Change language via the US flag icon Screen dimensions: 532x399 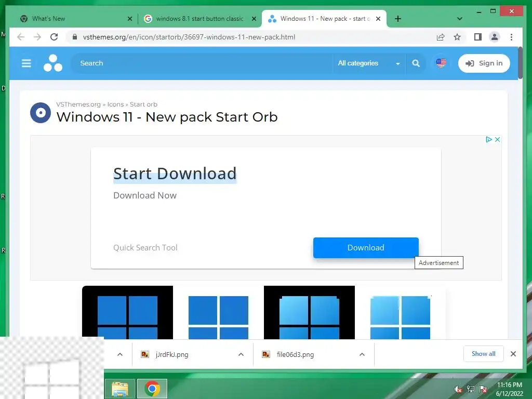click(441, 63)
